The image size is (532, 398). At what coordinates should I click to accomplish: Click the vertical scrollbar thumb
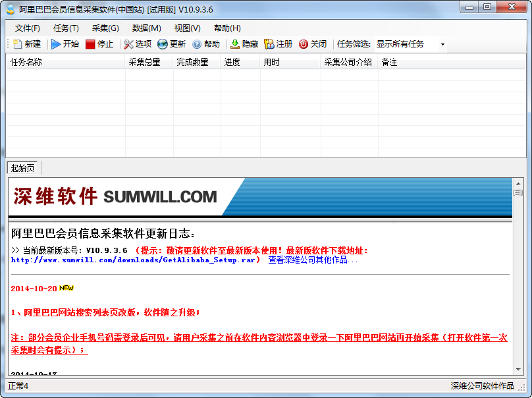pos(518,193)
